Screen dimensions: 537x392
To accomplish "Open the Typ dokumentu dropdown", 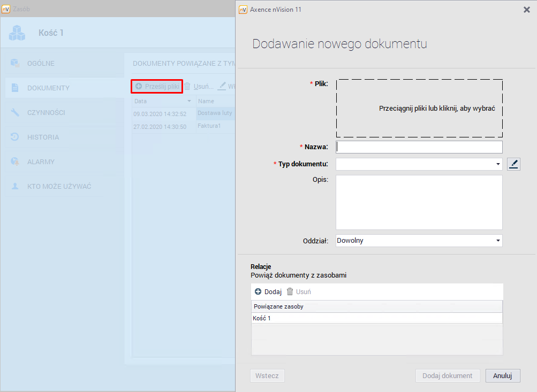I will tap(498, 164).
